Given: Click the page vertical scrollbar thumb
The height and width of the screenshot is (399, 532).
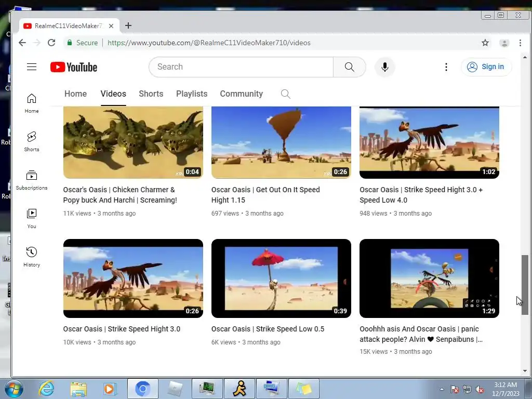Looking at the screenshot, I should click(x=525, y=285).
